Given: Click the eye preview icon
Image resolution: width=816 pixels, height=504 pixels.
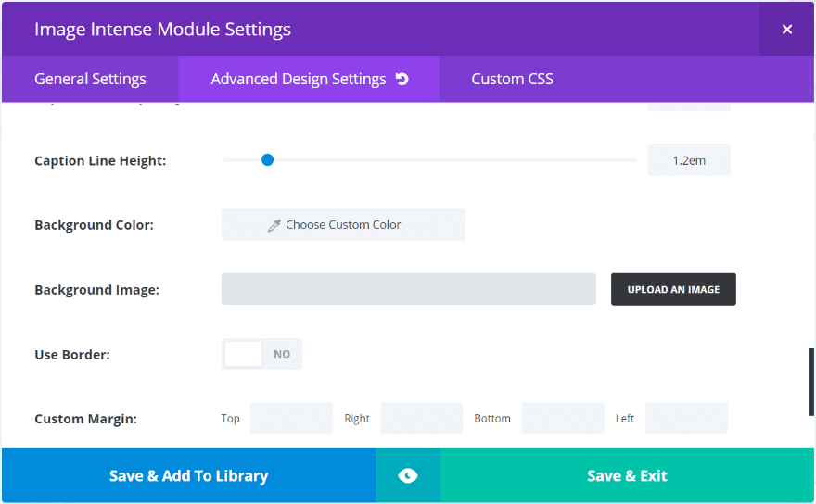Looking at the screenshot, I should pos(408,475).
